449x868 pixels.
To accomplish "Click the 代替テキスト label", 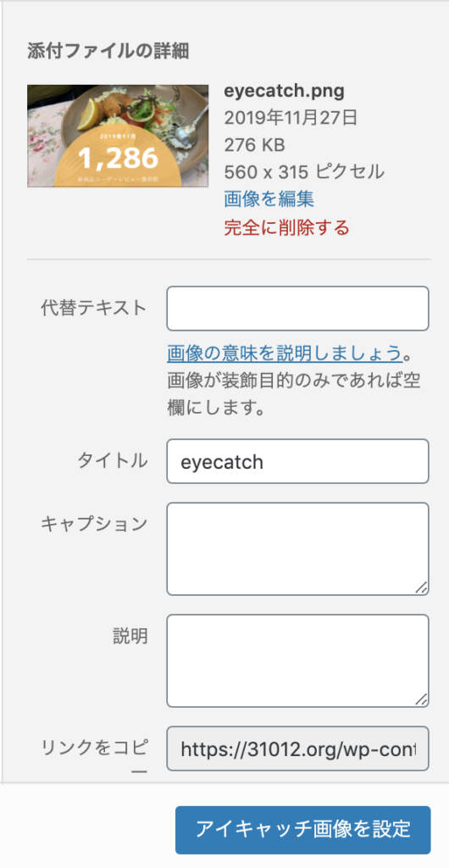I will click(x=94, y=307).
